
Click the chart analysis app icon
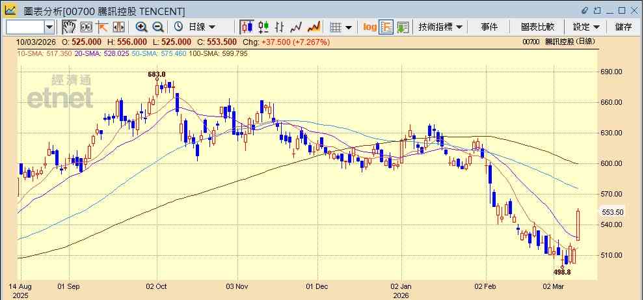tap(10, 10)
